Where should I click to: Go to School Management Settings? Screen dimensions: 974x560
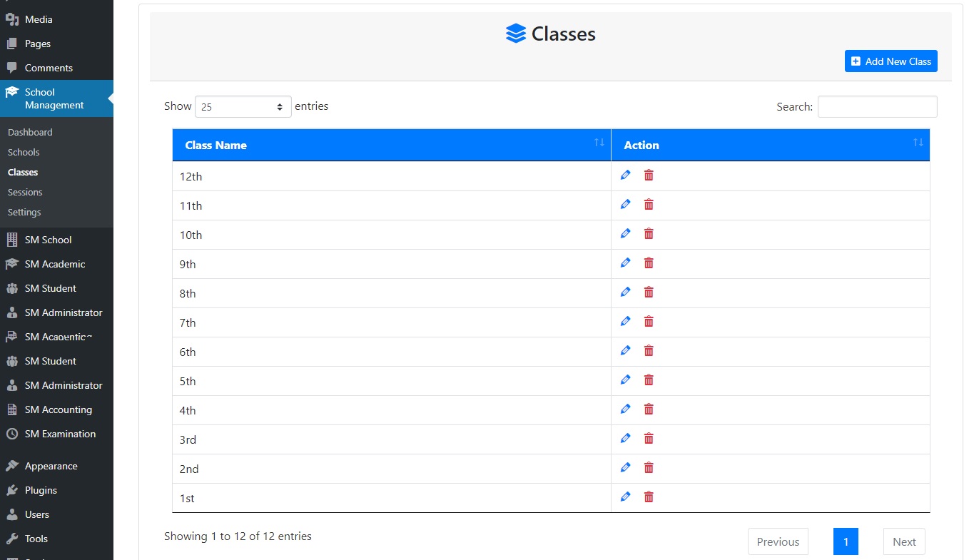(24, 212)
